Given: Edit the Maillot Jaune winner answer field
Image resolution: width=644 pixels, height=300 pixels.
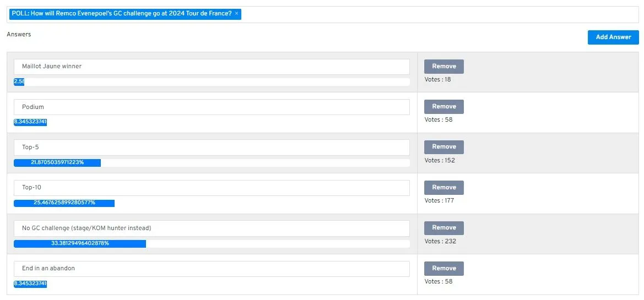Looking at the screenshot, I should (x=212, y=67).
